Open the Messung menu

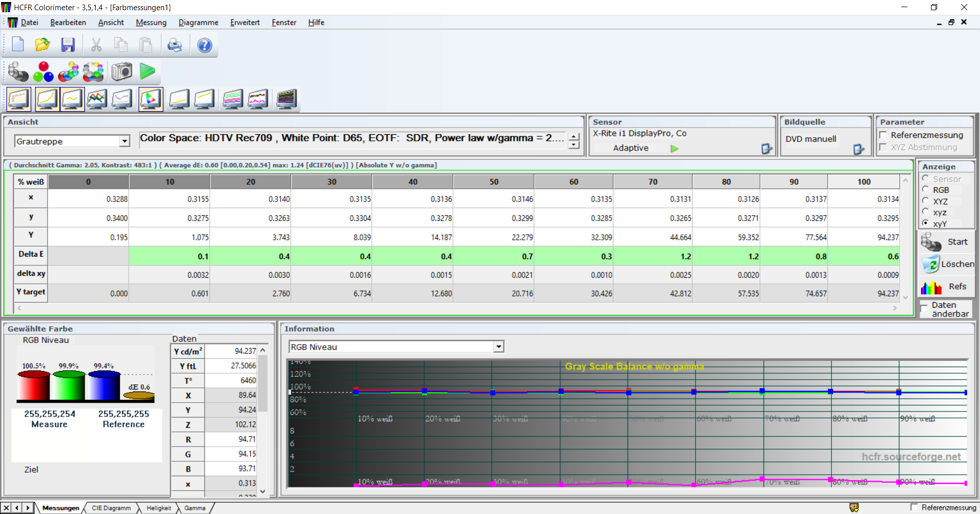151,22
